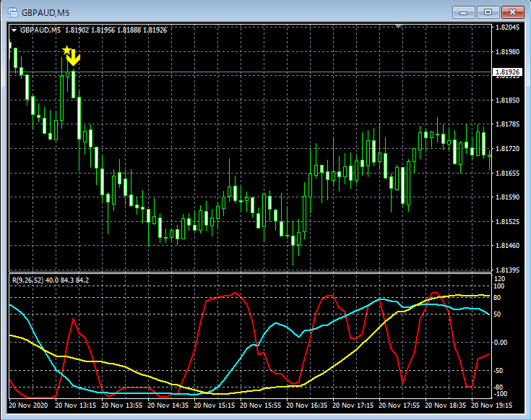Click the yellow down arrow signal
The width and height of the screenshot is (531, 420).
73,59
